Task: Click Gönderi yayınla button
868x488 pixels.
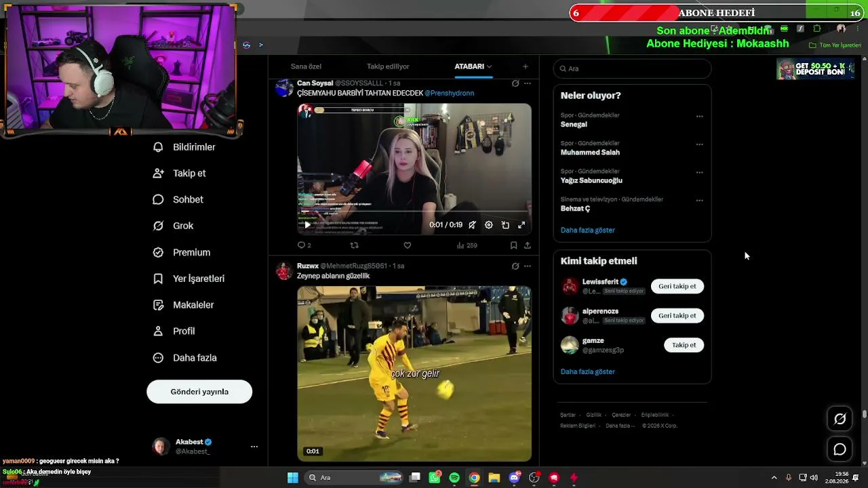Action: 199,392
